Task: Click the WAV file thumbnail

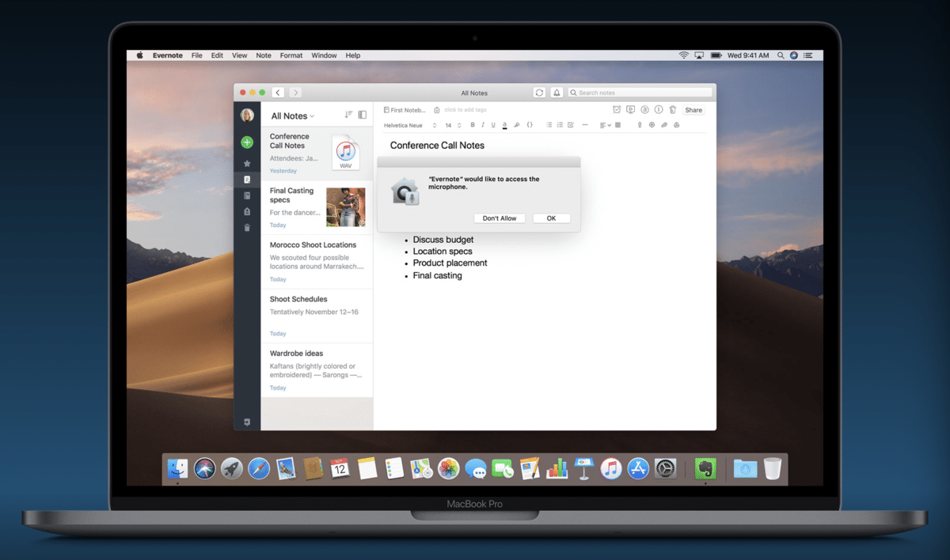Action: 346,152
